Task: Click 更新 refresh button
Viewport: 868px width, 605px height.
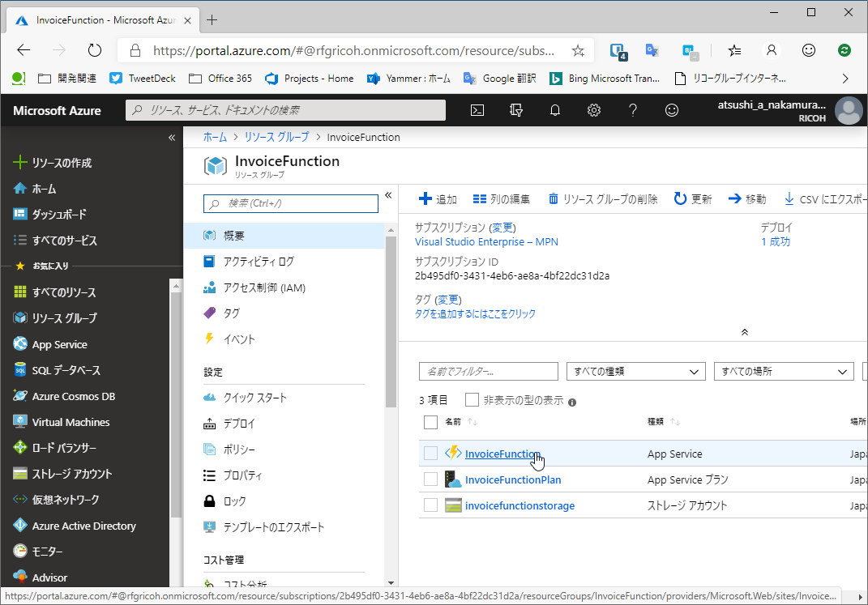Action: point(693,199)
